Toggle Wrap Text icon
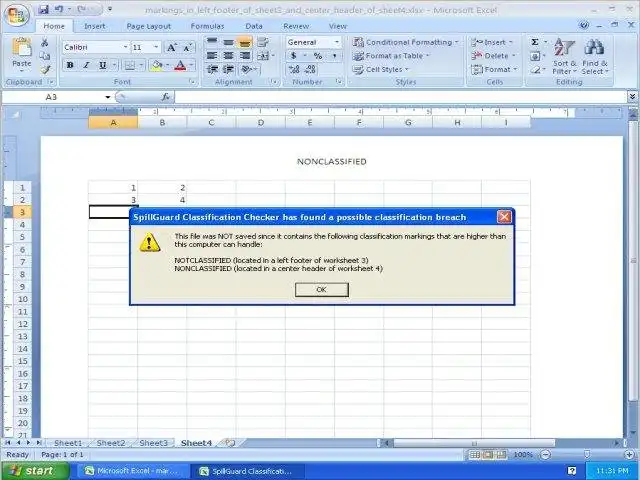Viewport: 640px width, 480px height. [x=263, y=42]
